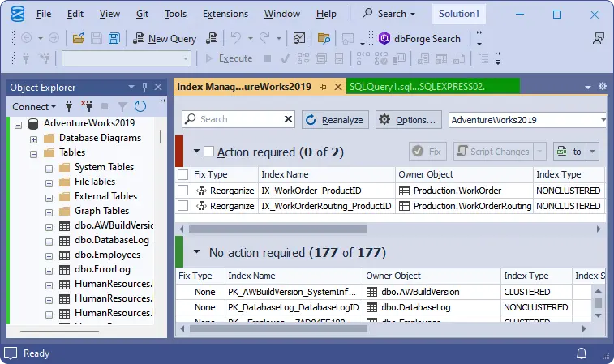Click the Connect plug icon in Object Explorer
This screenshot has height=364, width=614.
point(70,106)
